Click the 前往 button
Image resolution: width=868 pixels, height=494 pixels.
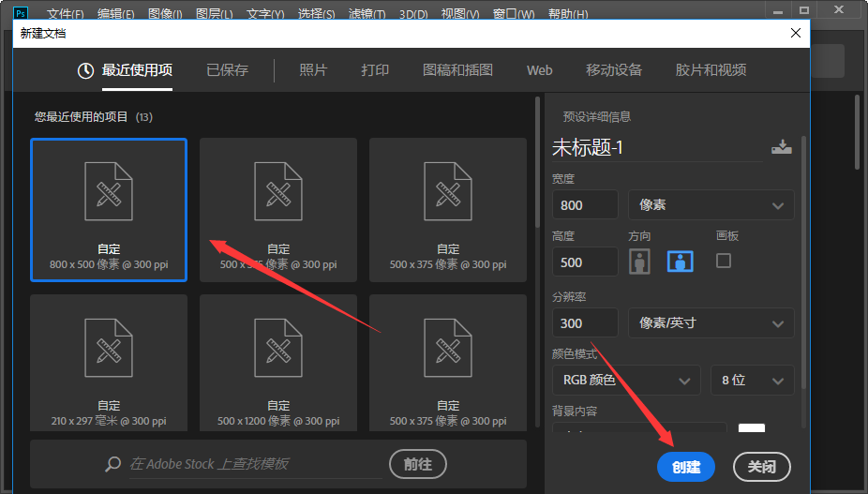click(x=418, y=464)
